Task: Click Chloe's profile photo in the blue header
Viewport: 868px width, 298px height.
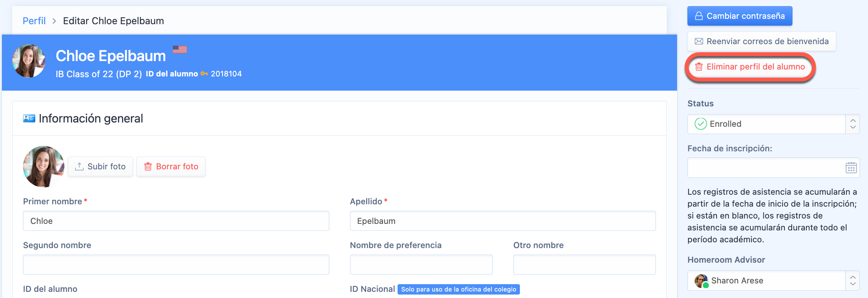Action: 29,61
